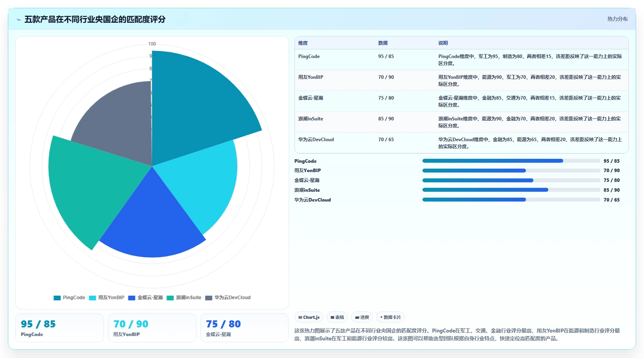Click the 浪潮inSuite progress bar
Viewport: 644px width, 358px height.
[x=511, y=190]
